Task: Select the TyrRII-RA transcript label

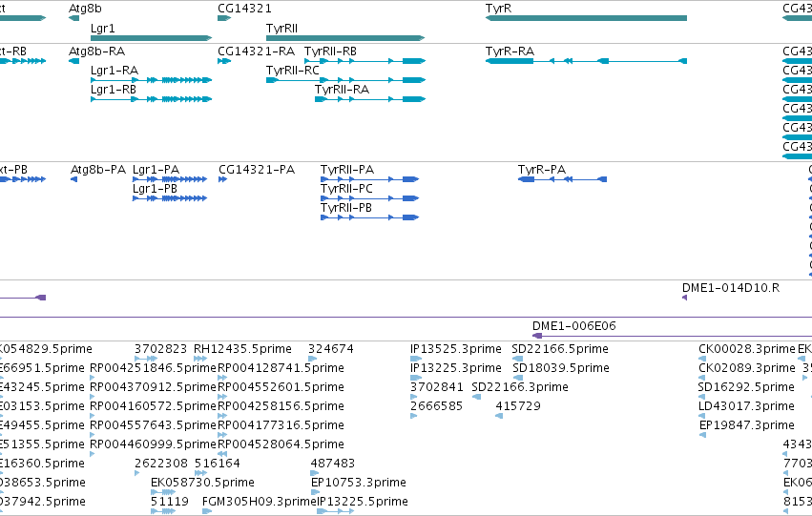Action: click(342, 90)
